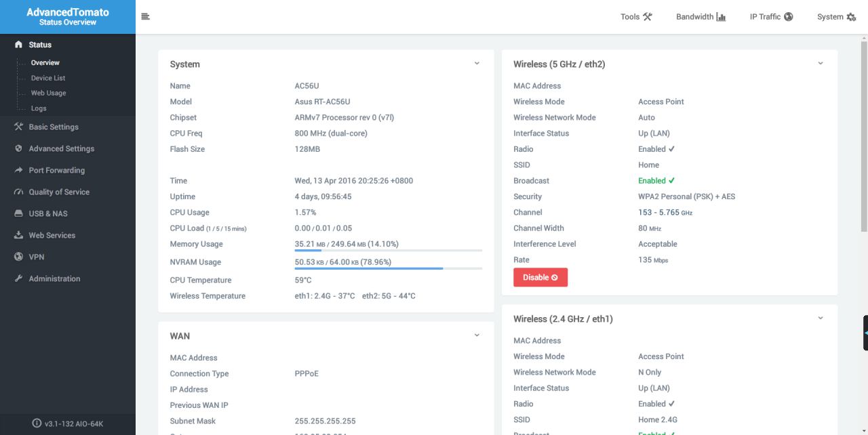Select Overview under Status
The image size is (868, 435).
pyautogui.click(x=45, y=62)
